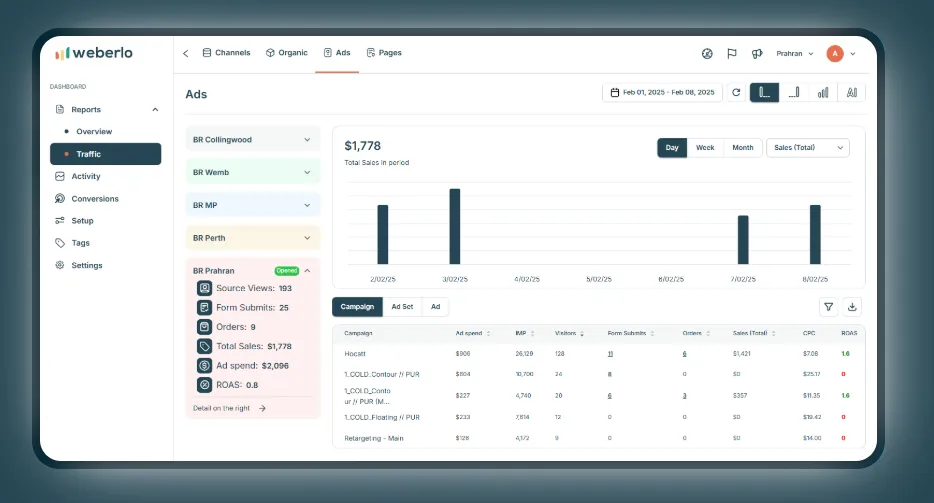
Task: Click the ROAS icon in Prahran card
Action: point(204,385)
